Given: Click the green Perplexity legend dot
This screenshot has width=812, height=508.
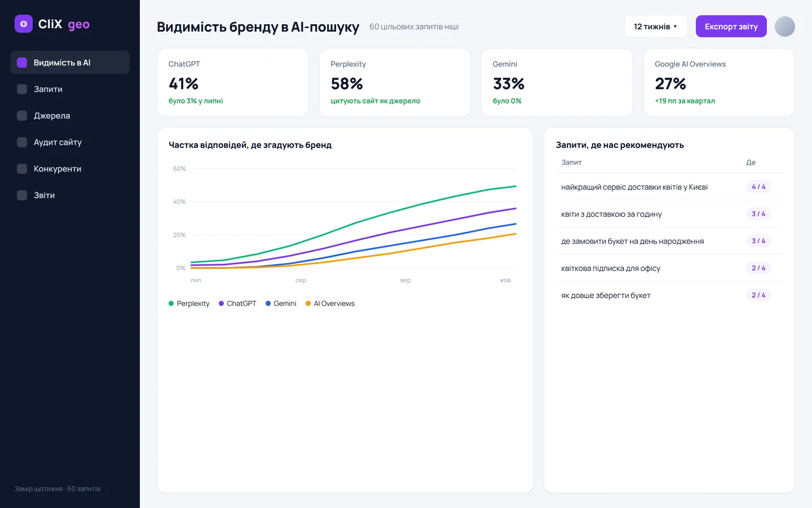Looking at the screenshot, I should [171, 304].
